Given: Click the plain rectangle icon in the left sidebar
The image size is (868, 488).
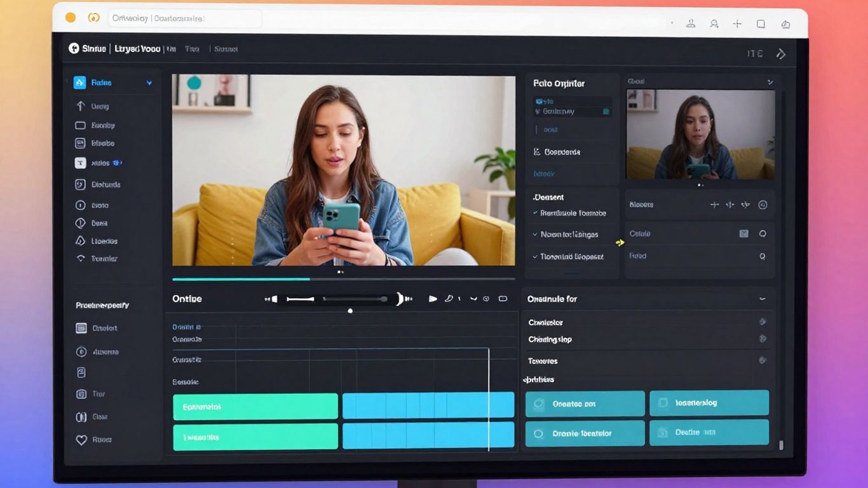Looking at the screenshot, I should pyautogui.click(x=80, y=125).
